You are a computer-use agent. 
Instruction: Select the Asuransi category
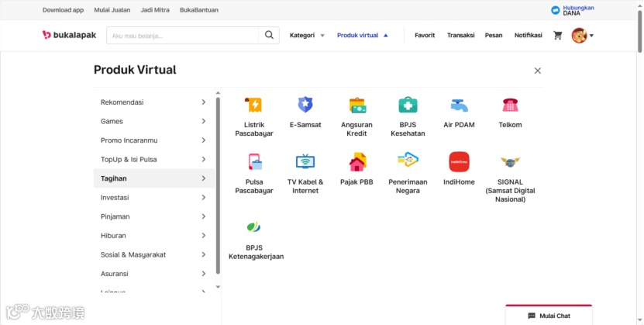154,273
